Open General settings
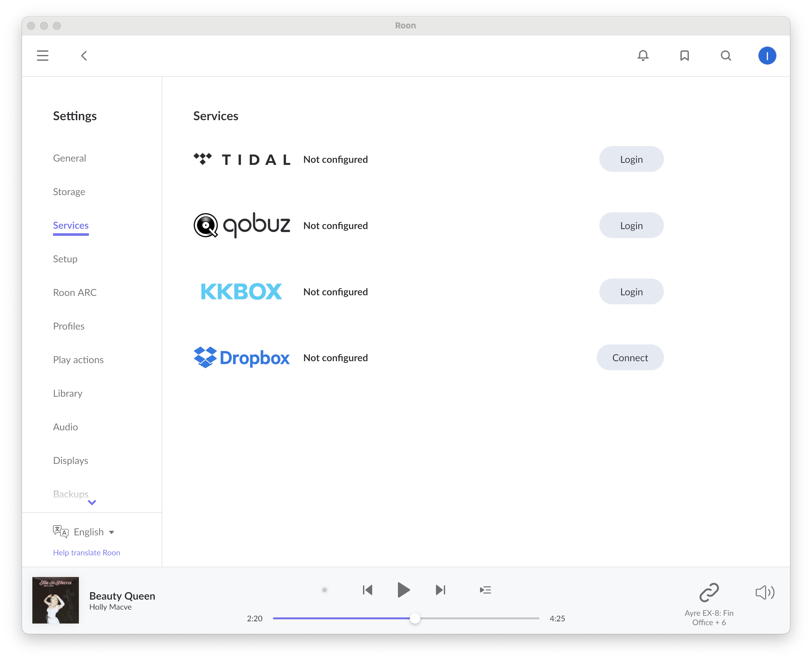 69,158
